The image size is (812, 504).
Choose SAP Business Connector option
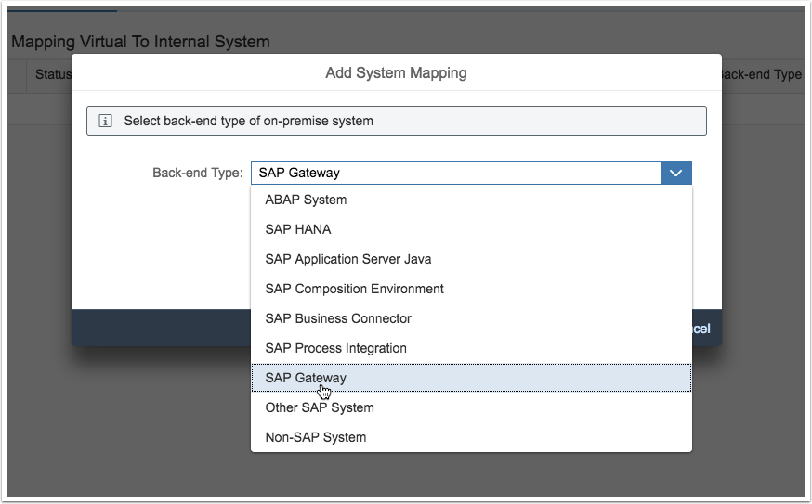(x=471, y=318)
